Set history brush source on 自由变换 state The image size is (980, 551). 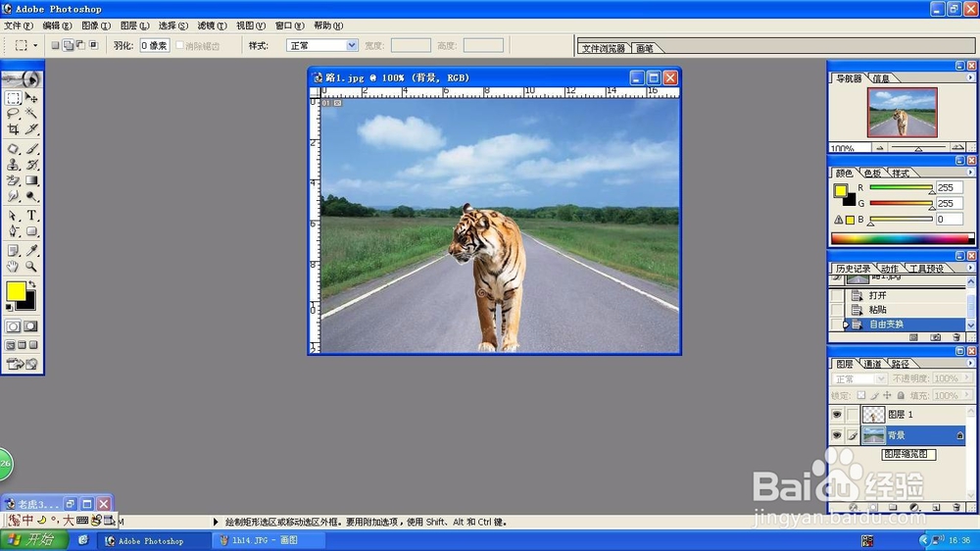(x=836, y=324)
